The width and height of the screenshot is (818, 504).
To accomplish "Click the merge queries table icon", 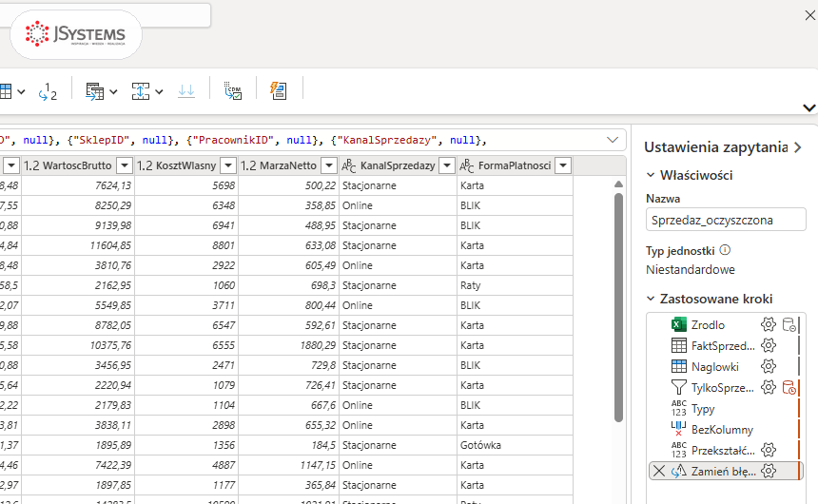I will 94,91.
